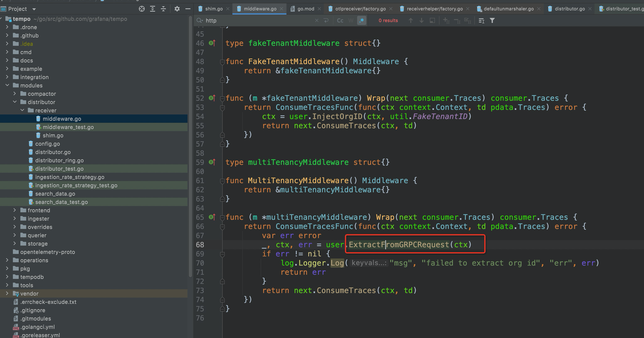
Task: Click Expand All in Project panel
Action: coord(153,9)
